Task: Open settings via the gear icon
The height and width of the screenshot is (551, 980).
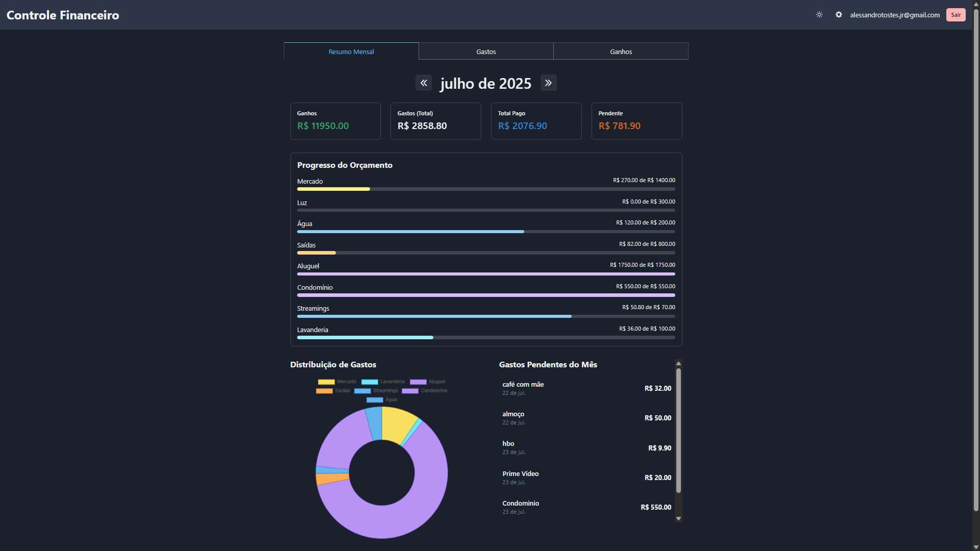Action: point(839,15)
